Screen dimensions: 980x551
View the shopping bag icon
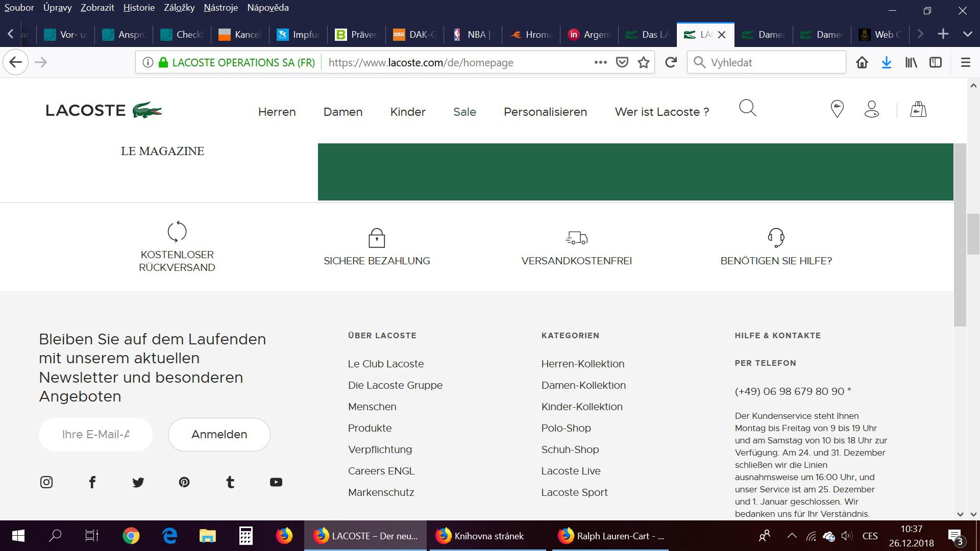pos(917,109)
